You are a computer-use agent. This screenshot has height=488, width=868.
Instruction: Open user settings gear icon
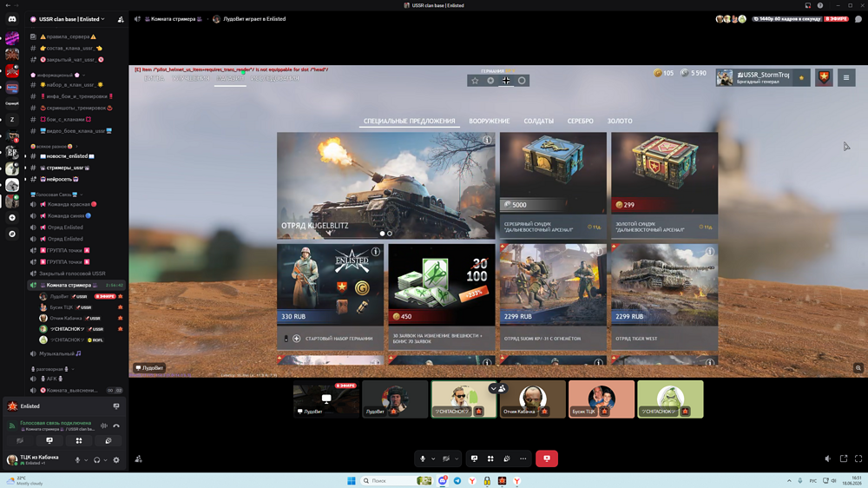(116, 459)
